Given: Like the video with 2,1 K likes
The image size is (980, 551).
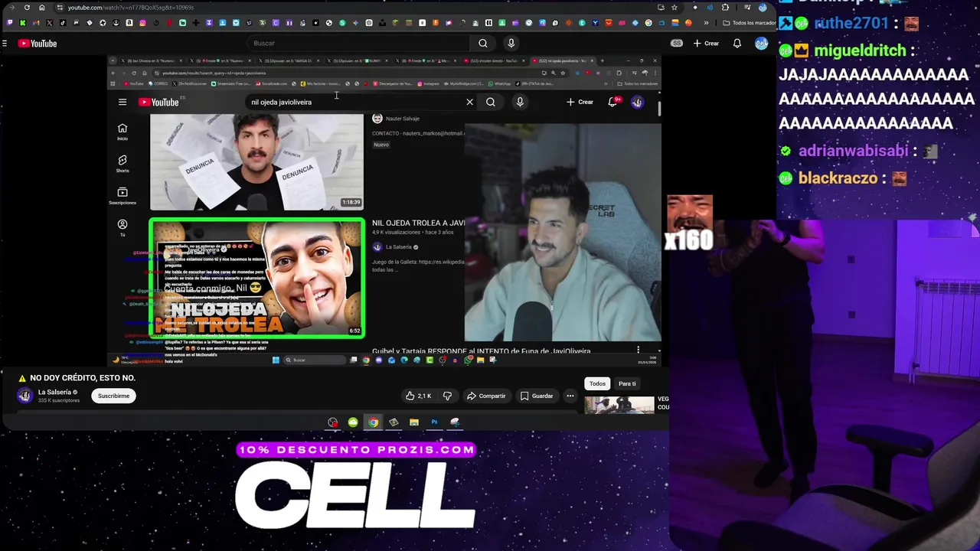Looking at the screenshot, I should click(x=419, y=396).
